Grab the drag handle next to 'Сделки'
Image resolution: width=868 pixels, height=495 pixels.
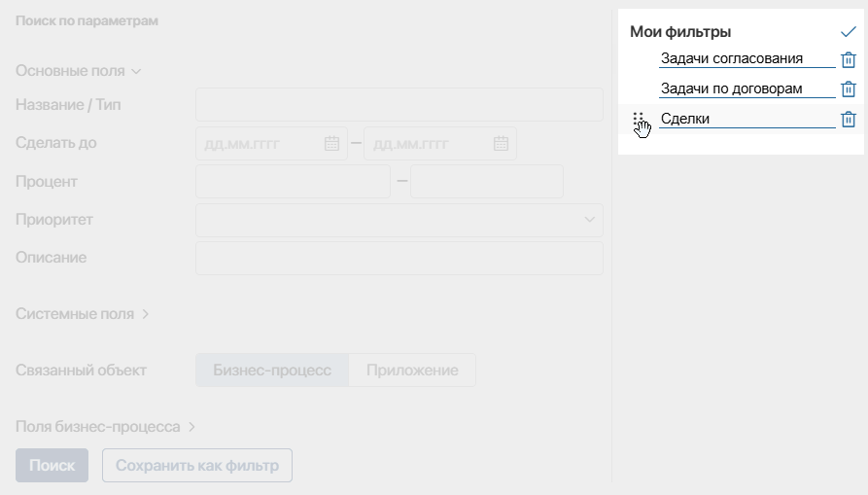coord(638,119)
